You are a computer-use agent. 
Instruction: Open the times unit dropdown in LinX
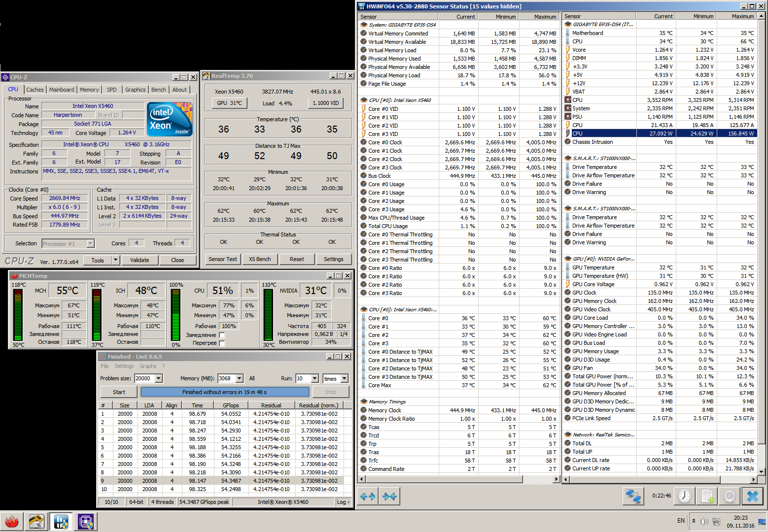coord(345,378)
